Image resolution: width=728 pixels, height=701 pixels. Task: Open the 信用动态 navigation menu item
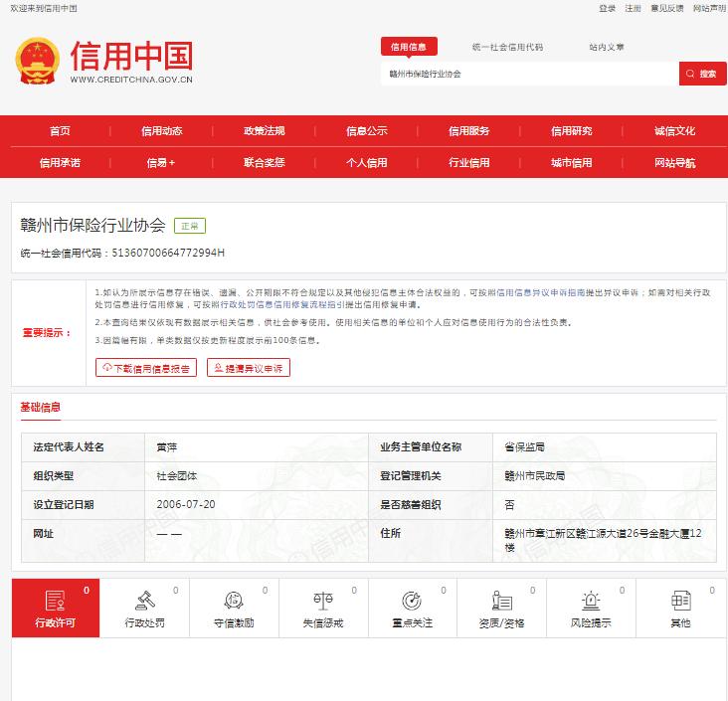click(162, 131)
